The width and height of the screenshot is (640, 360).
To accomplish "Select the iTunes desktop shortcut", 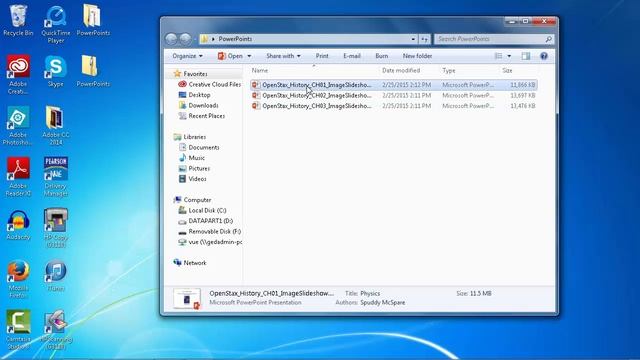I will tap(56, 276).
